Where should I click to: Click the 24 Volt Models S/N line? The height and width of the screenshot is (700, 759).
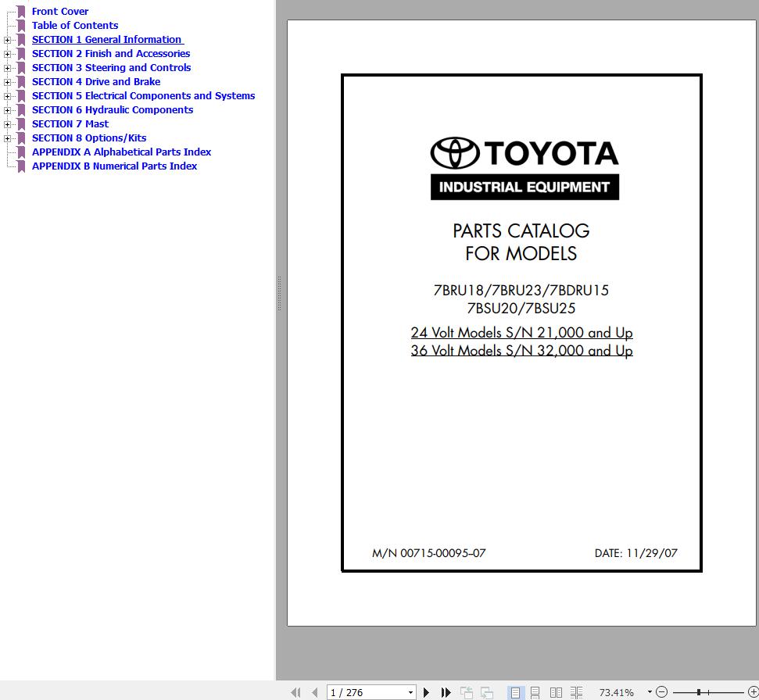point(522,332)
